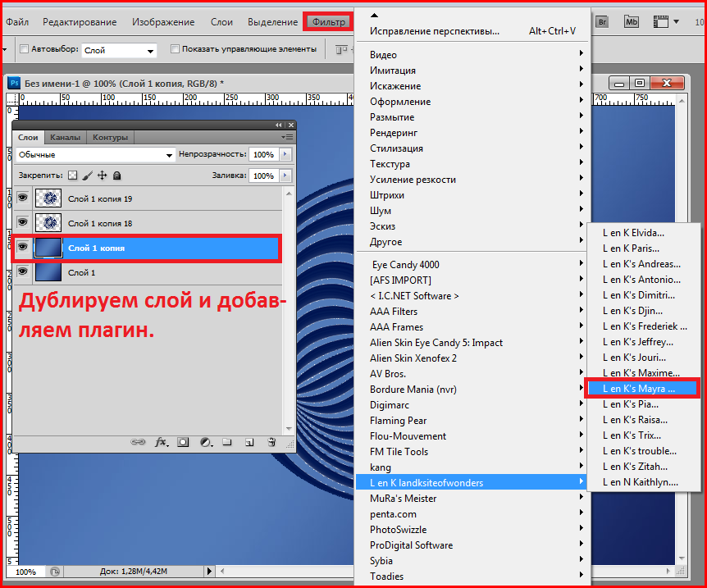707x588 pixels.
Task: Hide the bottom 'Слой 1' layer
Action: click(x=22, y=271)
